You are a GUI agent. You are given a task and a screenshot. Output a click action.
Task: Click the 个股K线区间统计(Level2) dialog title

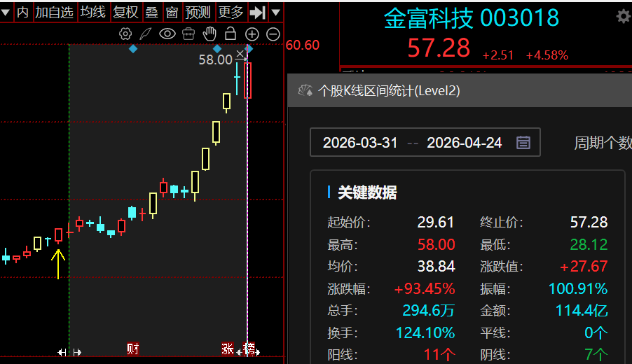click(x=389, y=90)
